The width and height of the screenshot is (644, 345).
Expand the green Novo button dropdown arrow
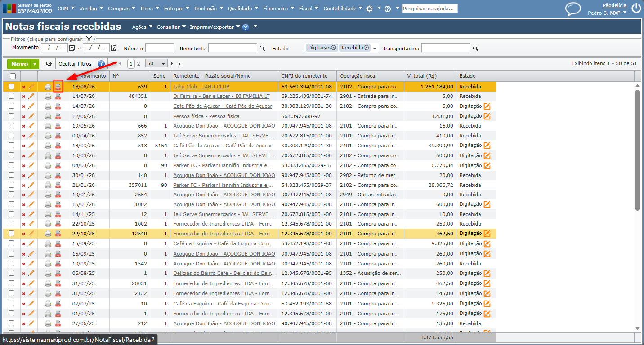35,64
